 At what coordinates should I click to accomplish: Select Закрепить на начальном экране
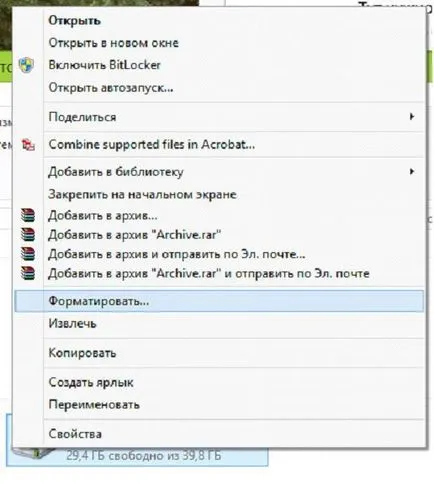pyautogui.click(x=219, y=194)
